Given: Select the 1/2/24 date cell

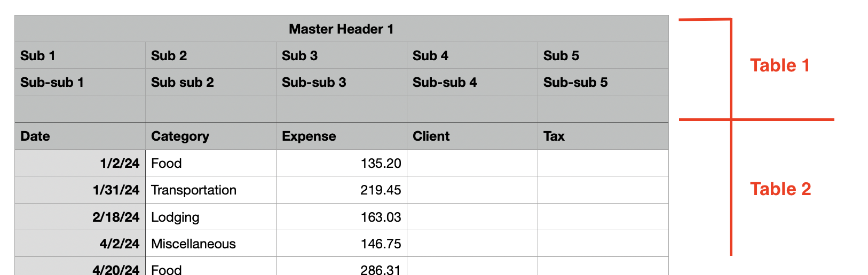Looking at the screenshot, I should point(80,163).
